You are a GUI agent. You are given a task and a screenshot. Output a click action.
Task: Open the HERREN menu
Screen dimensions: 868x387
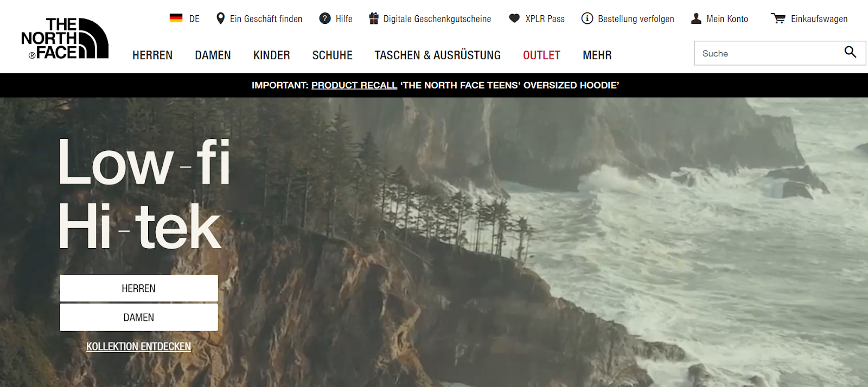tap(152, 55)
